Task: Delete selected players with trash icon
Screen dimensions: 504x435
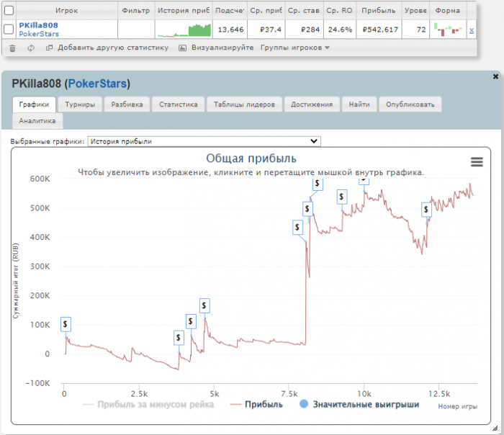Action: point(12,48)
